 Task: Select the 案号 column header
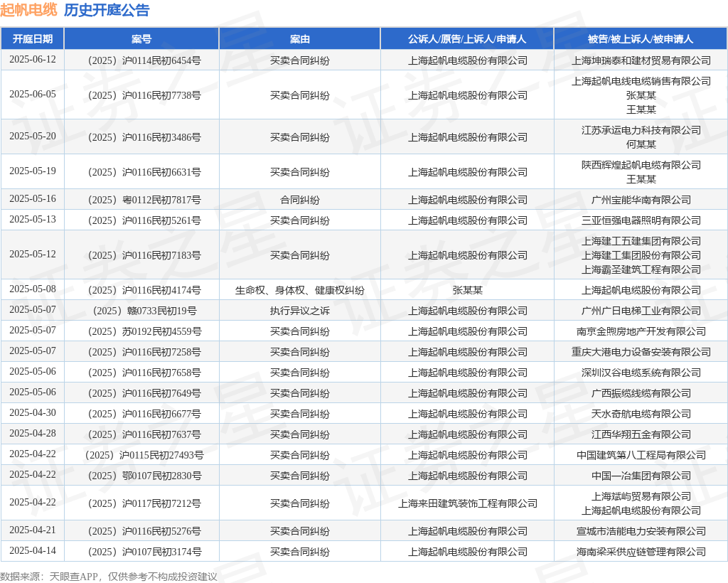[141, 39]
